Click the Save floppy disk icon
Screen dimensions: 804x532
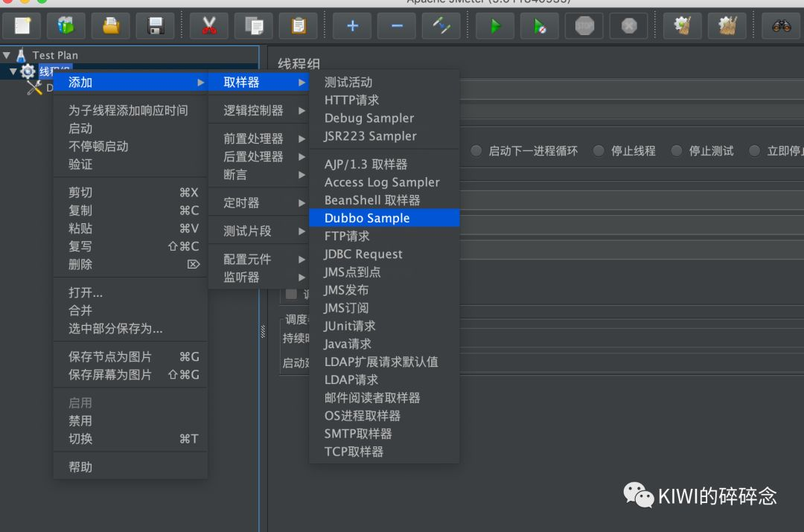[156, 25]
